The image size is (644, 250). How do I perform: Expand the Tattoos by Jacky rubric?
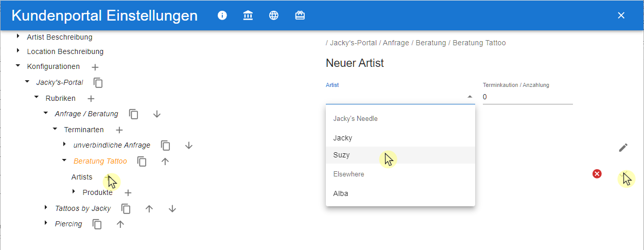tap(46, 208)
